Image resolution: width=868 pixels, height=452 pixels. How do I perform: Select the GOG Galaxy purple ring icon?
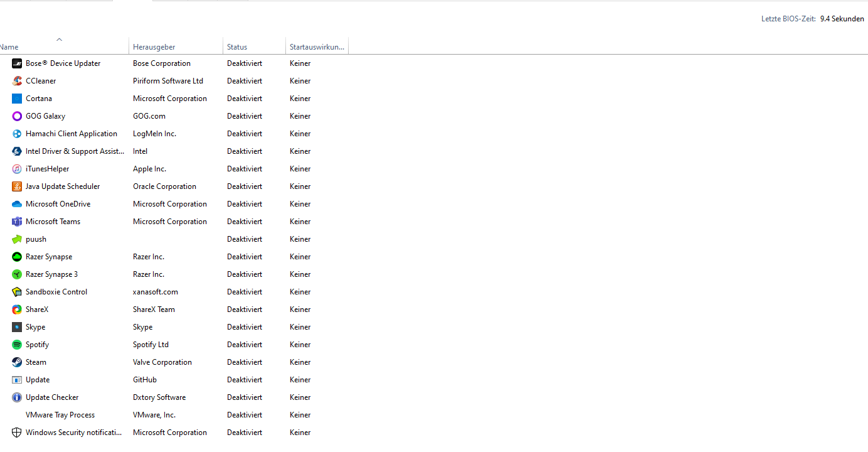17,116
